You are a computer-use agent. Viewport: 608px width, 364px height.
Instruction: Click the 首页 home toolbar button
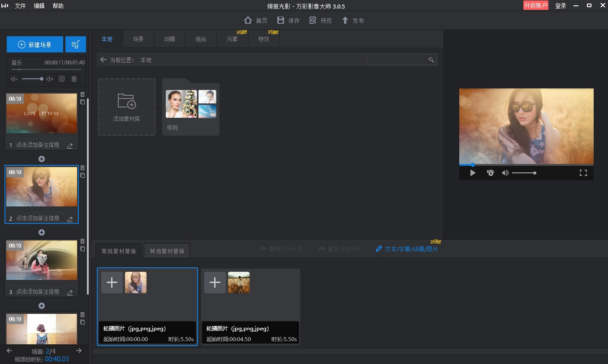[x=255, y=20]
